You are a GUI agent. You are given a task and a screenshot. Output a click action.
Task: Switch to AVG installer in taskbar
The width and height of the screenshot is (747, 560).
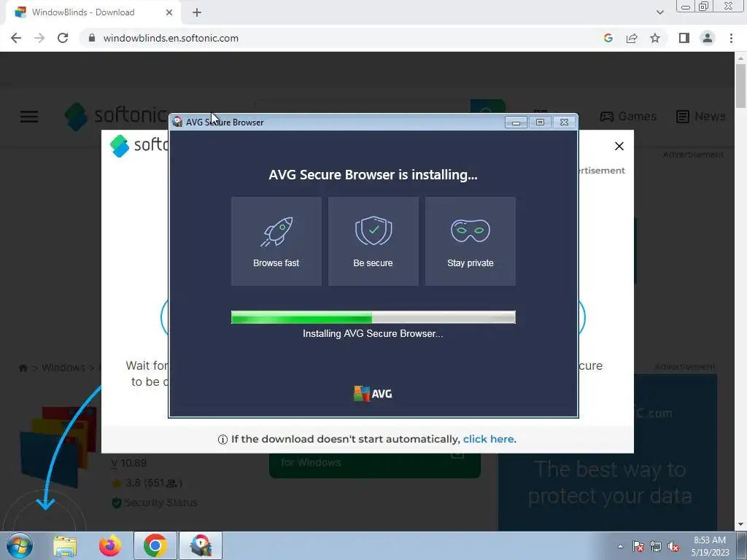pos(201,545)
